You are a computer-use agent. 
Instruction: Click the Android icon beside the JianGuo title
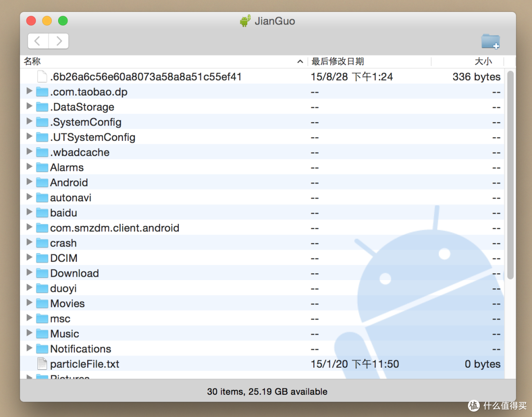(245, 21)
